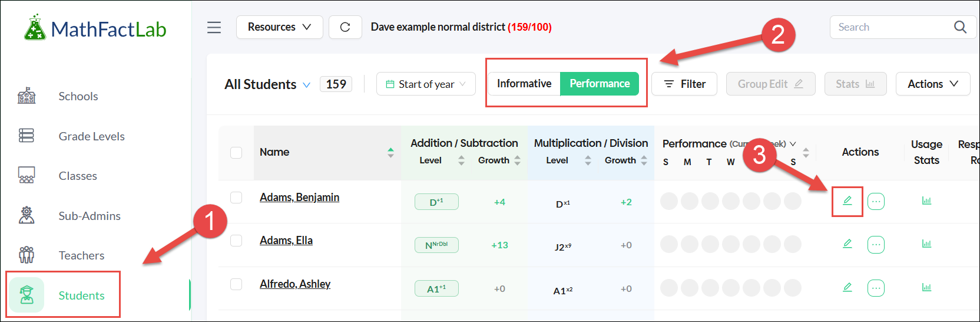Tick the select-all header checkbox

[x=236, y=153]
